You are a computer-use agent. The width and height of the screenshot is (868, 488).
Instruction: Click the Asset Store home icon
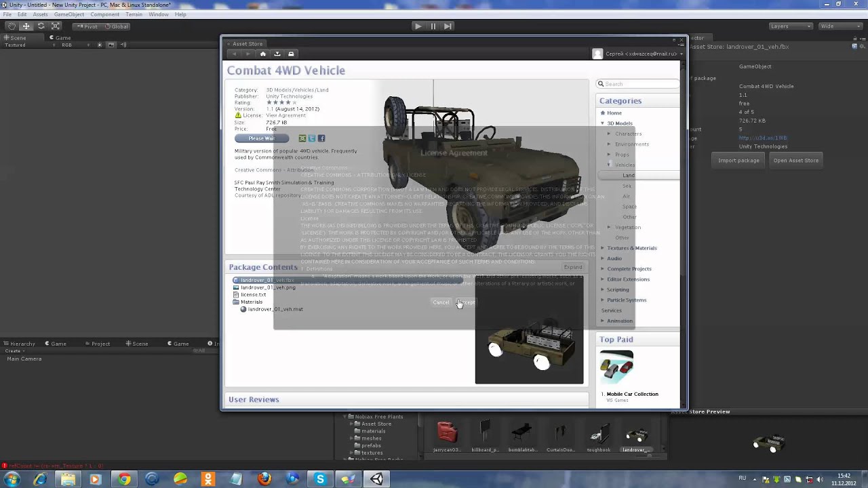263,54
